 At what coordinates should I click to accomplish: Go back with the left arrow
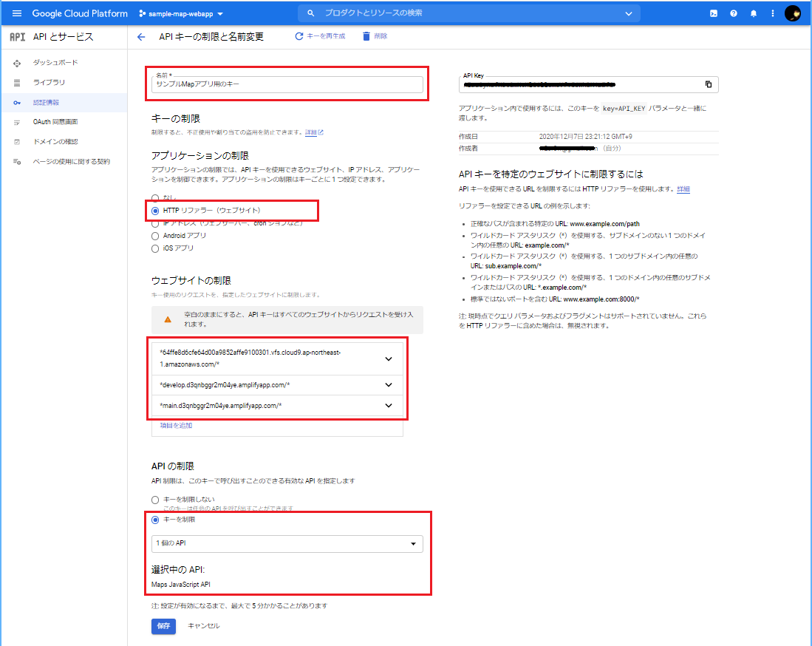coord(141,37)
